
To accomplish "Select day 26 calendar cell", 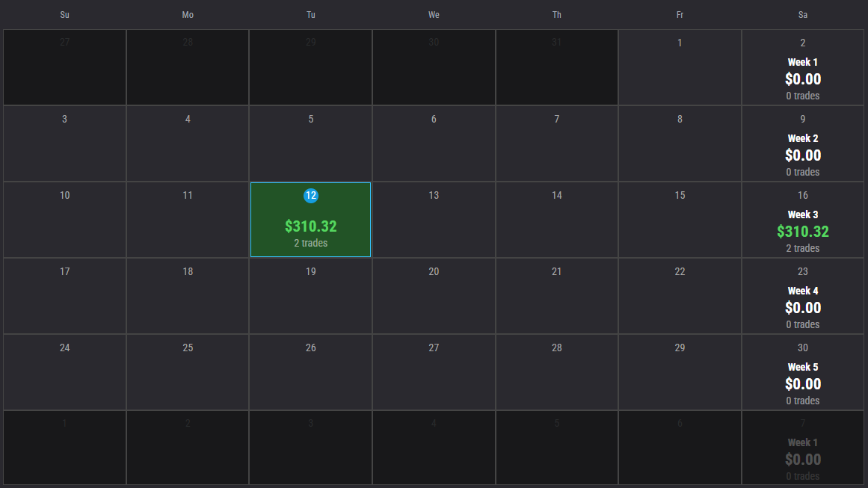I will 310,371.
